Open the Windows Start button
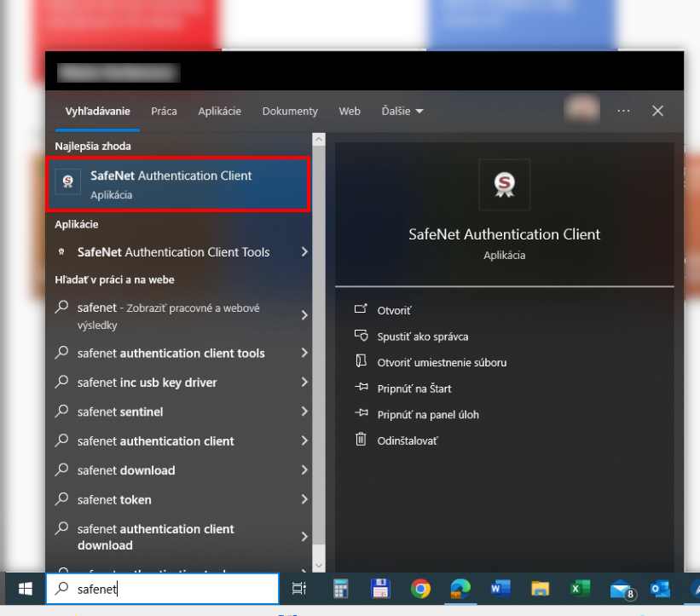The height and width of the screenshot is (616, 700). tap(26, 589)
